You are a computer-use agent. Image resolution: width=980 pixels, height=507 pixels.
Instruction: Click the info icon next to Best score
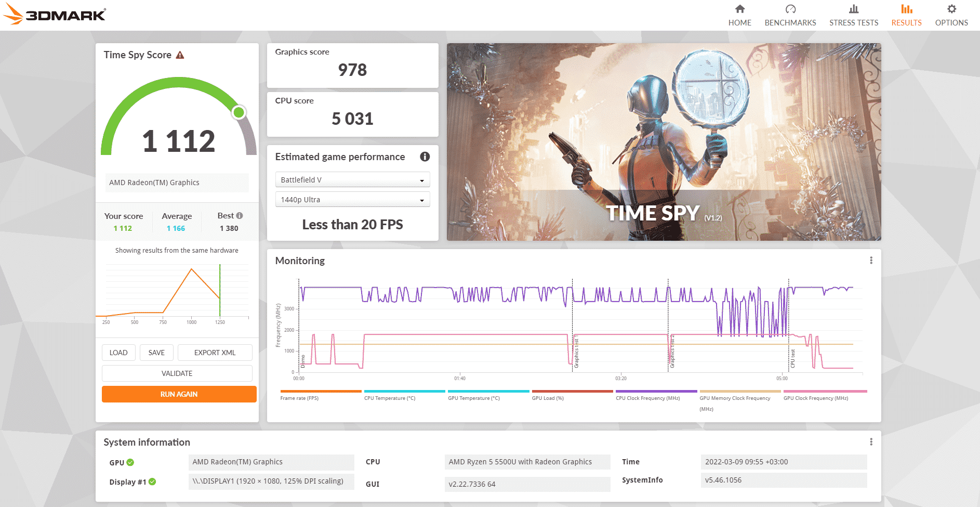240,215
